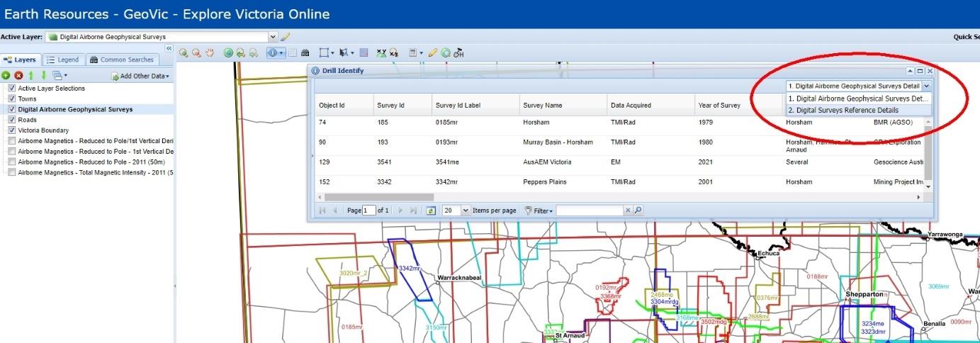
Task: Select Digital Surveys Reference Details option
Action: point(843,111)
